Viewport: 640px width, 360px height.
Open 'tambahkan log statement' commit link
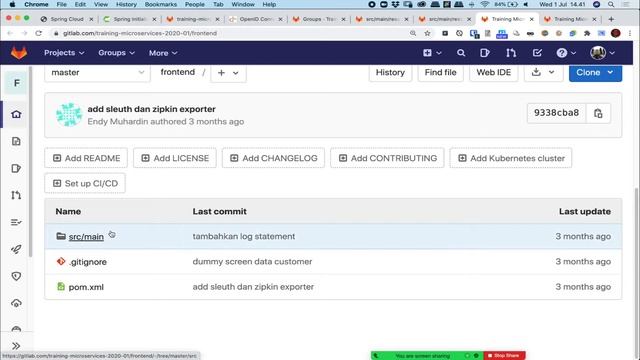tap(244, 236)
